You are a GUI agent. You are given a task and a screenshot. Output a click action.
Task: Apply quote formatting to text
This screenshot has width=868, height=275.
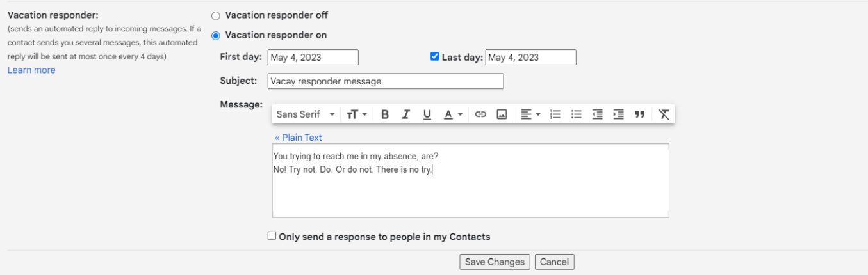click(x=639, y=114)
